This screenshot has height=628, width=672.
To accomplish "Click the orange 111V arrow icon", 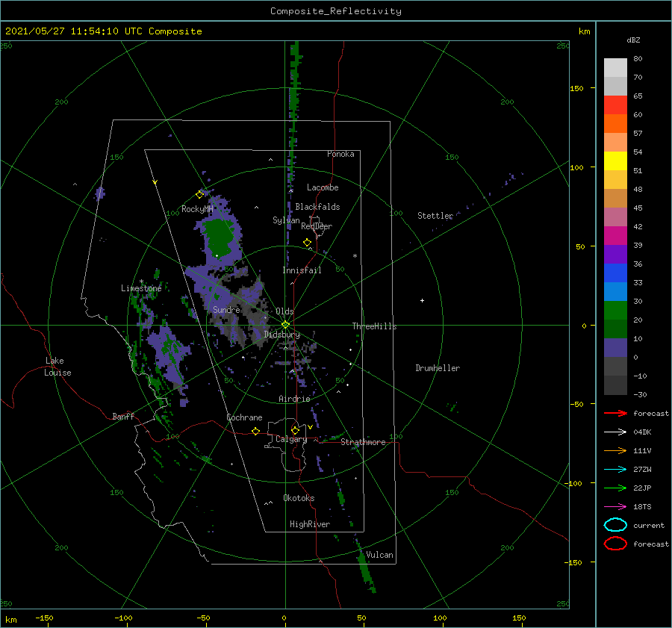I will click(x=615, y=450).
